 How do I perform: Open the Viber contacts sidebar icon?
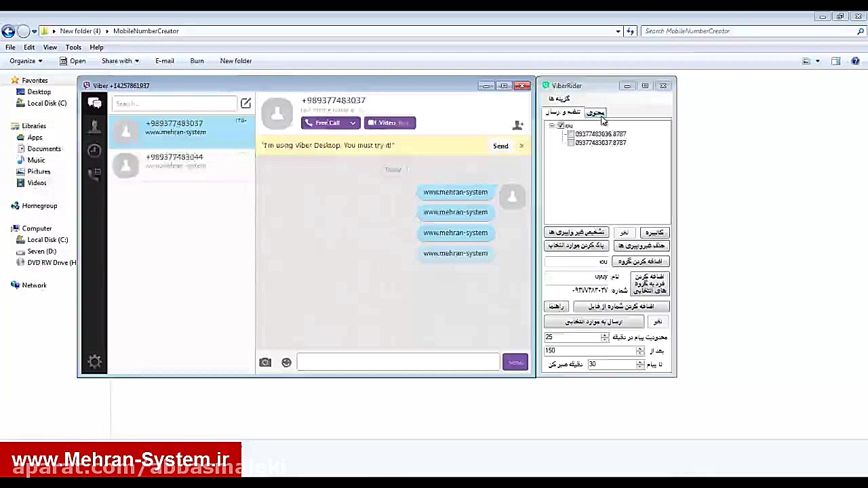tap(94, 126)
